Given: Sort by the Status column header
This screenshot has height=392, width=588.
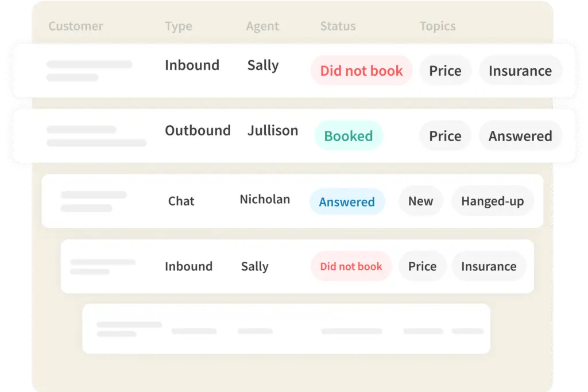Looking at the screenshot, I should [338, 26].
